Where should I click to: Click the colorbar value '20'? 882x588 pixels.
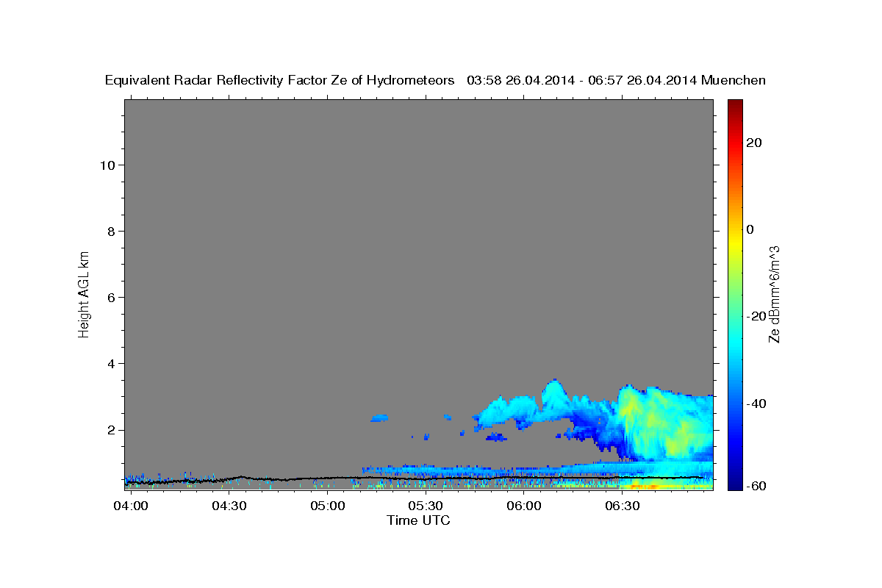pyautogui.click(x=753, y=143)
